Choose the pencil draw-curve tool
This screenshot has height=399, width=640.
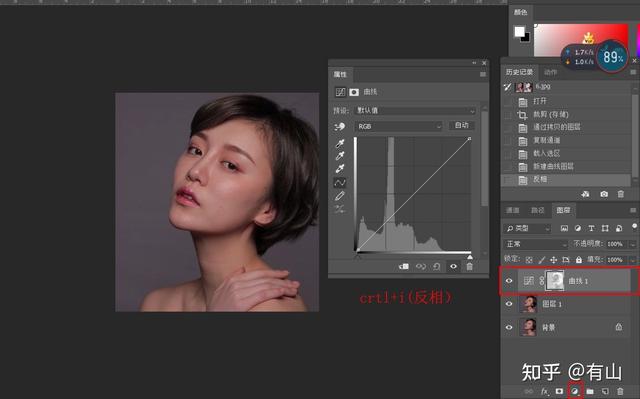click(340, 196)
